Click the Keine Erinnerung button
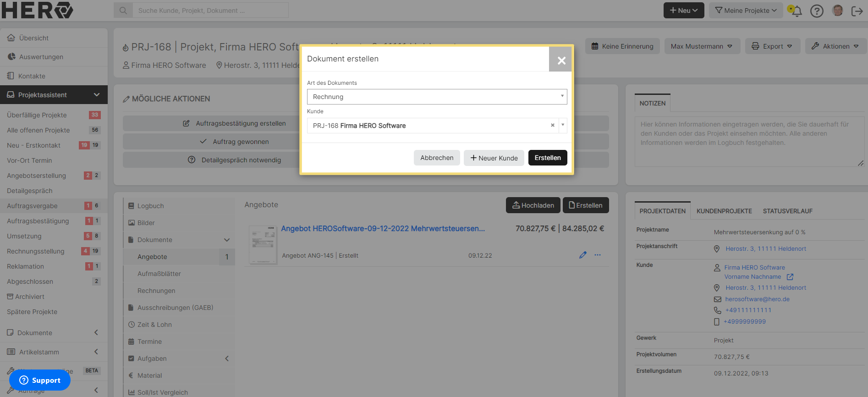The width and height of the screenshot is (868, 397). tap(622, 46)
